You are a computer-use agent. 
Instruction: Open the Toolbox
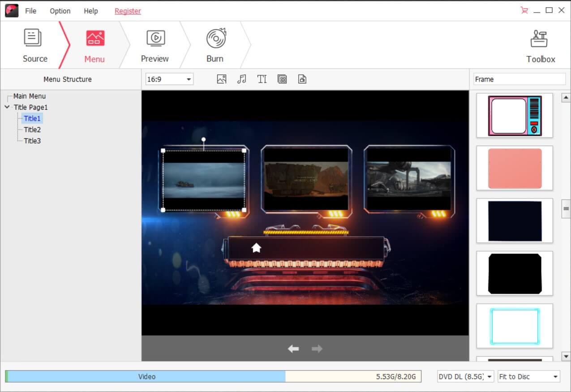(540, 45)
